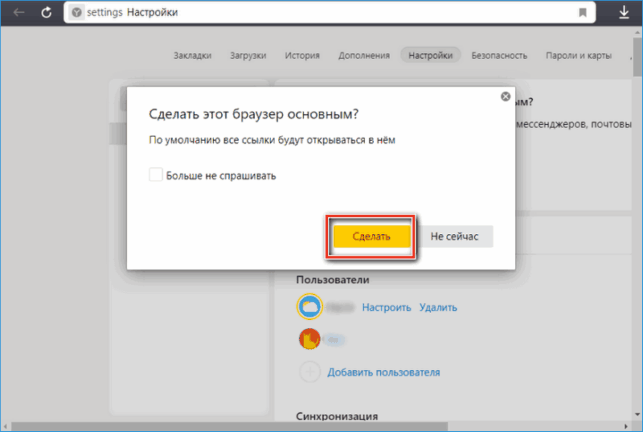
Task: Go back with the browser back arrow
Action: pos(19,12)
